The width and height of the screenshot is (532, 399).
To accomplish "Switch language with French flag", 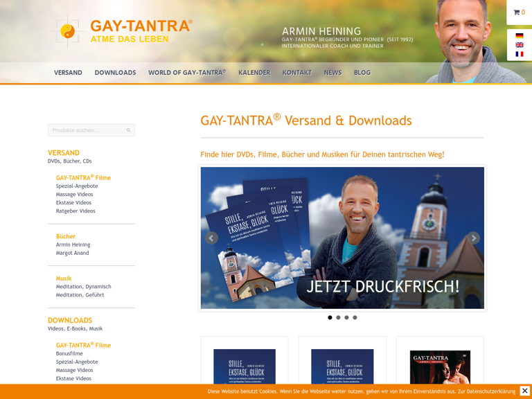I will tap(519, 54).
